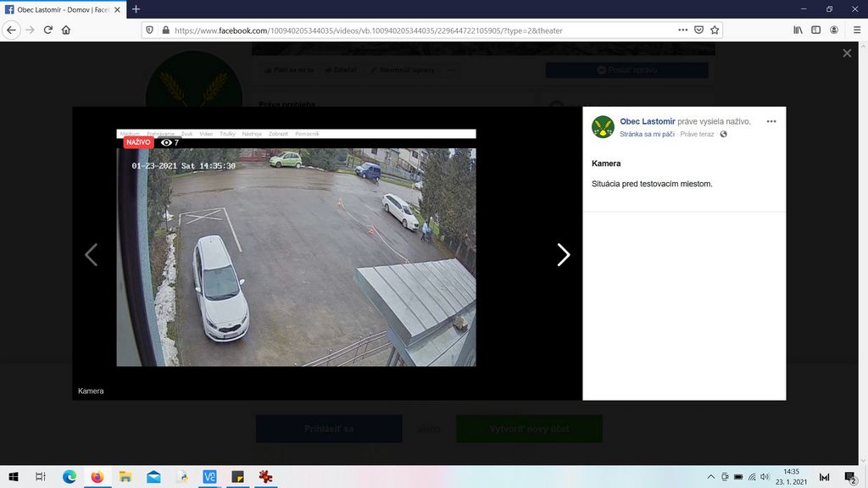This screenshot has height=488, width=868.
Task: Open page actions three-dot menu in address bar
Action: pyautogui.click(x=683, y=30)
